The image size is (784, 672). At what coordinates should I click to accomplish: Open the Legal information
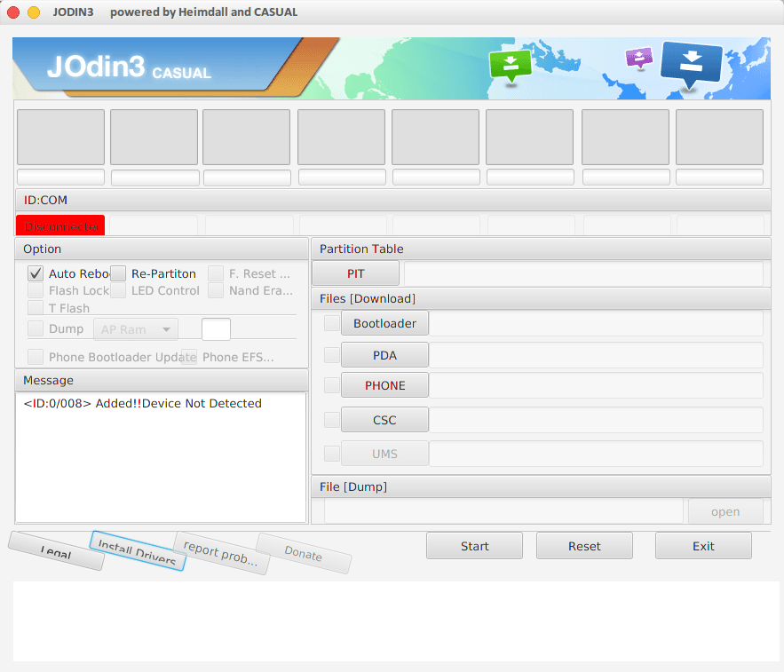pos(57,551)
